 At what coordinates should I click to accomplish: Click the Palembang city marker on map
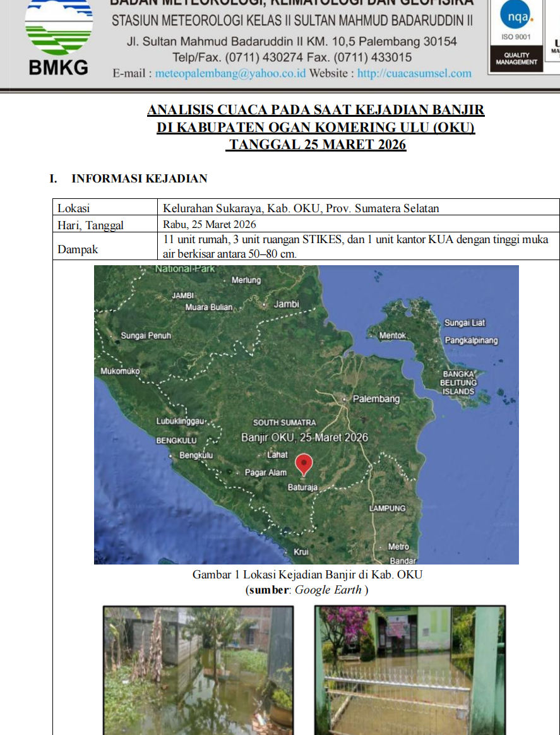click(344, 399)
